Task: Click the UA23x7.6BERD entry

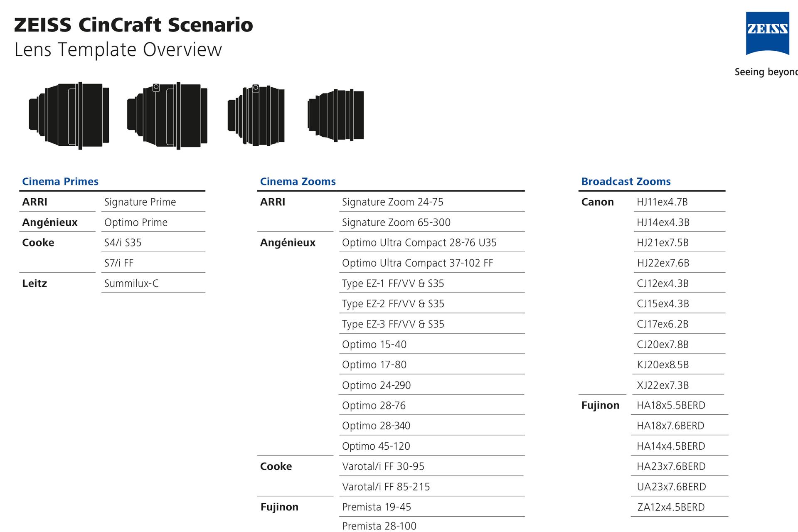Action: [671, 487]
